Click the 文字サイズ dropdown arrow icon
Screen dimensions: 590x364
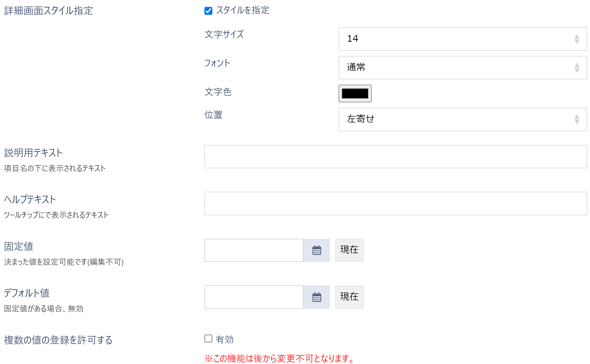point(577,39)
